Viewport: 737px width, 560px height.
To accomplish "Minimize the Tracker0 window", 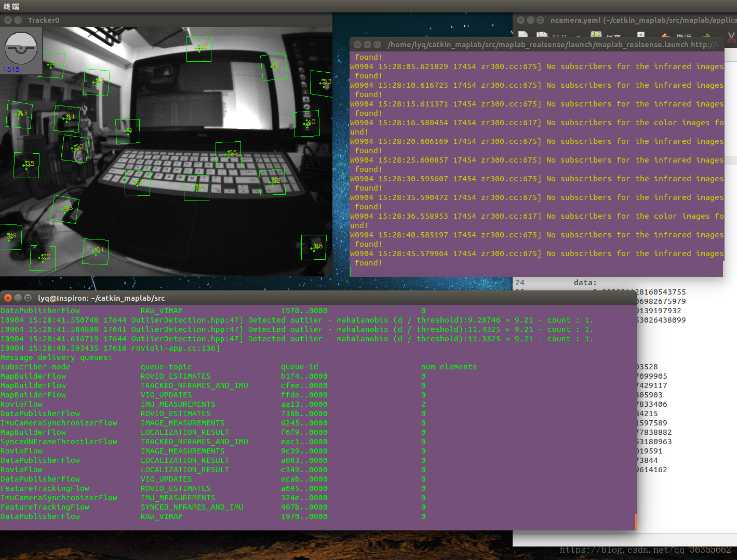I will tap(18, 20).
